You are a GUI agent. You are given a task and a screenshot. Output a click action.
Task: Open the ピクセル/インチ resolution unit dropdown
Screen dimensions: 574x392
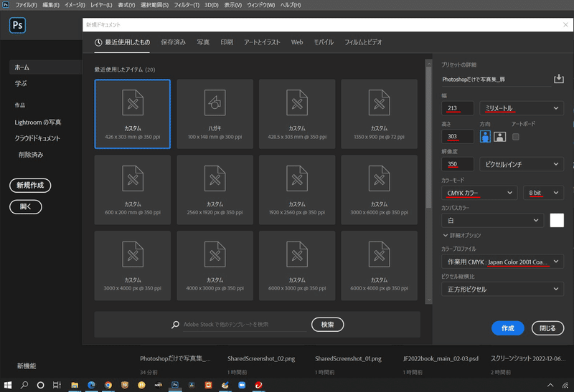(522, 164)
